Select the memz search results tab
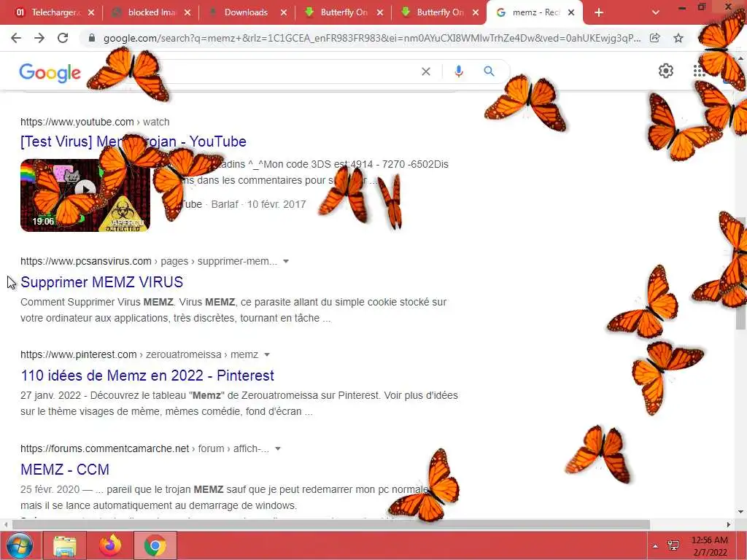Screen dimensions: 747x560 [x=529, y=13]
